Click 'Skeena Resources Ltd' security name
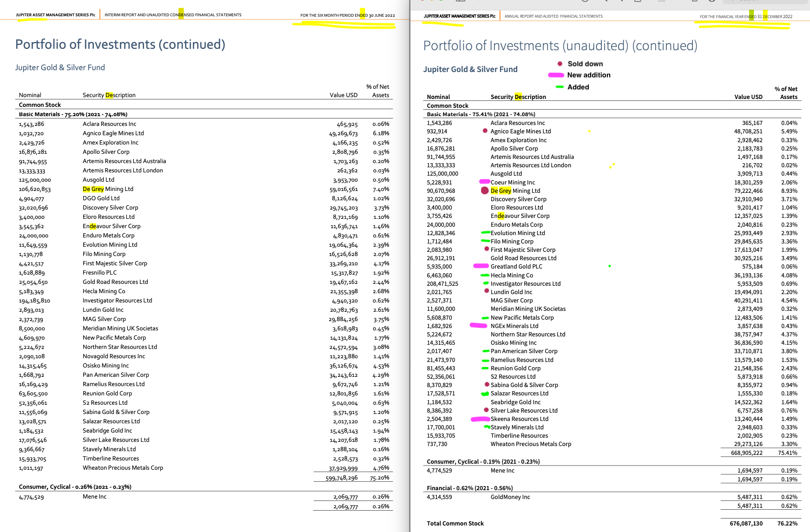 520,419
